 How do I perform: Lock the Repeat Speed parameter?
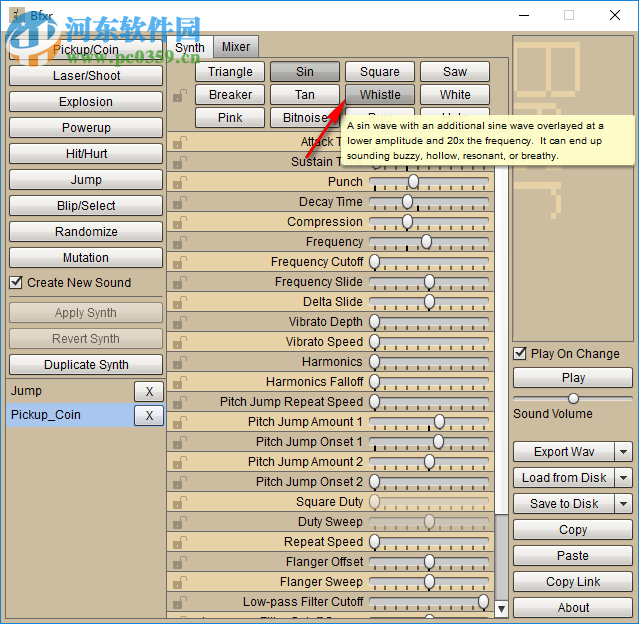[180, 542]
